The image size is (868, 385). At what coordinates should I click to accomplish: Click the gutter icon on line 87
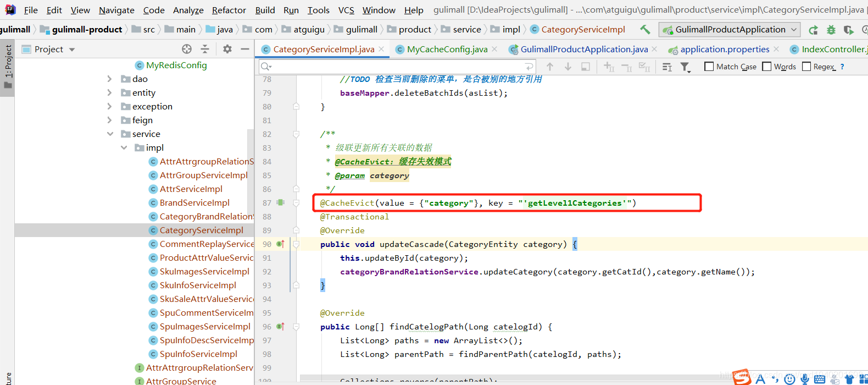click(x=281, y=202)
